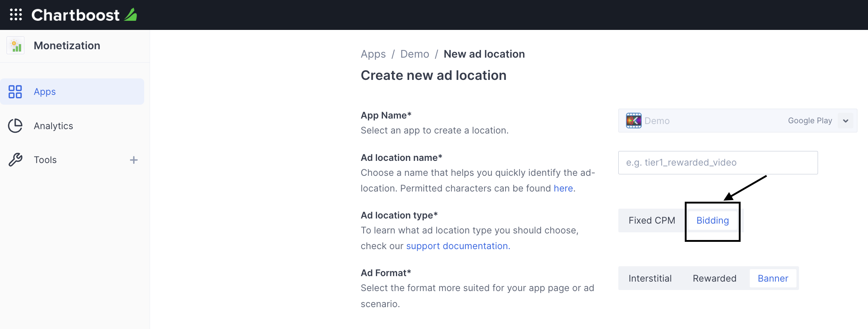Choose Banner ad format

[x=773, y=279]
